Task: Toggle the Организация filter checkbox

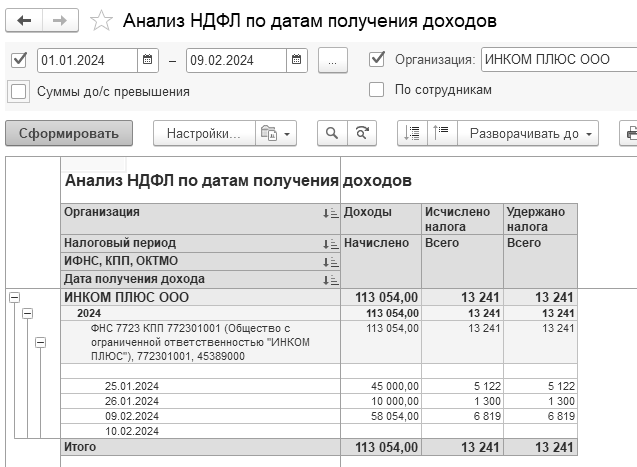Action: 377,59
